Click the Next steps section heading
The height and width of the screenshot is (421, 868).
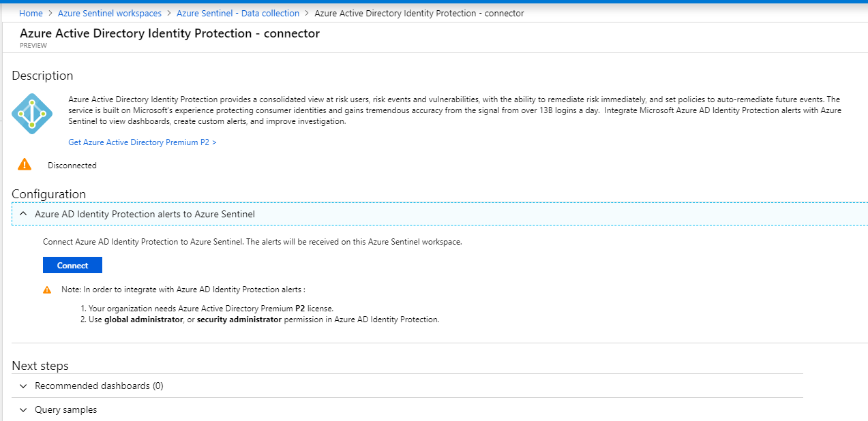coord(40,366)
